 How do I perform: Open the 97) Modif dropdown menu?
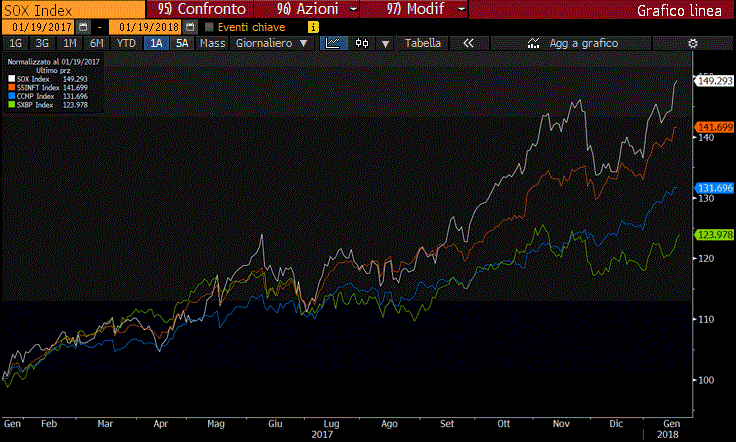click(414, 9)
